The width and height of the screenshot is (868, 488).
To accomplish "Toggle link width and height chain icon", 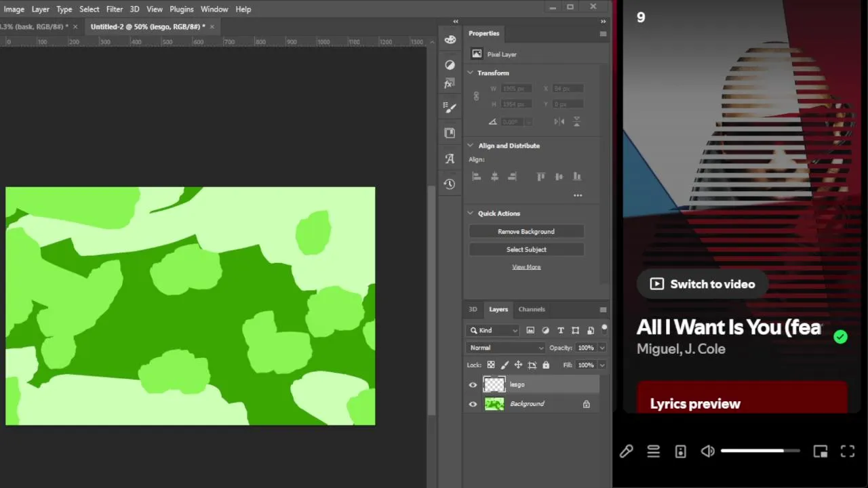I will pyautogui.click(x=476, y=96).
